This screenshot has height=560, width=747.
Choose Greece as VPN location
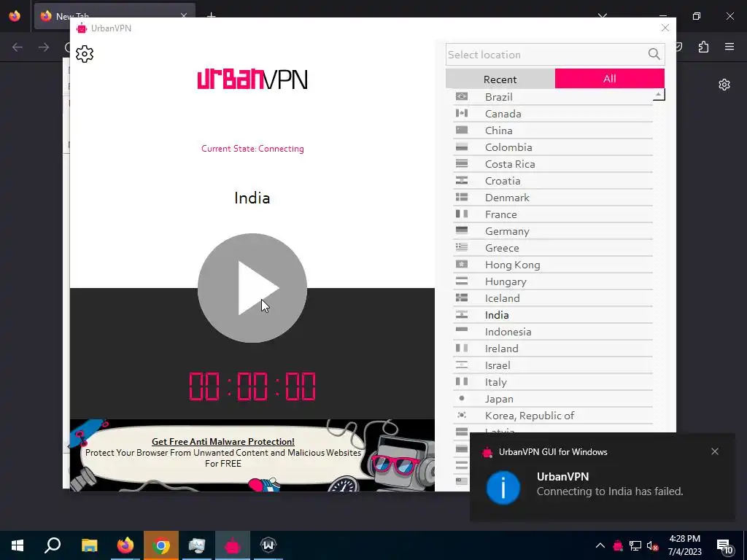tap(553, 248)
